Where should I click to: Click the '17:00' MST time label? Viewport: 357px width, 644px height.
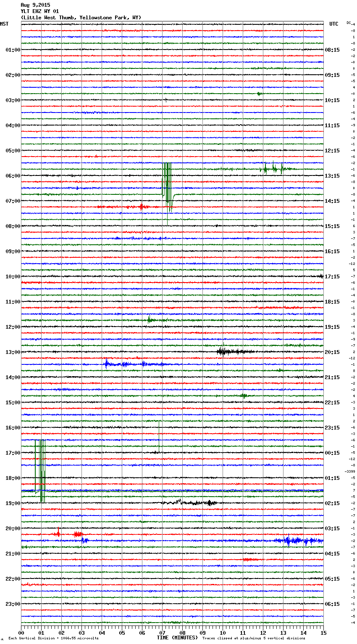(13, 453)
